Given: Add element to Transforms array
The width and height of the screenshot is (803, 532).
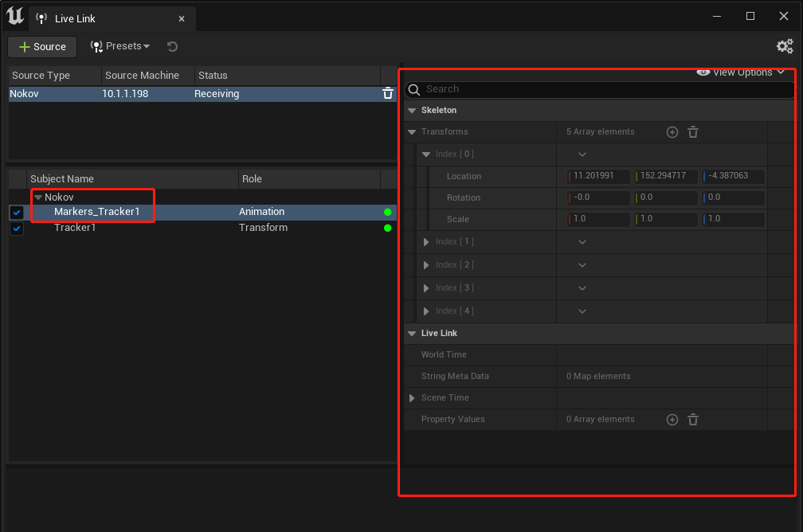Looking at the screenshot, I should point(672,132).
